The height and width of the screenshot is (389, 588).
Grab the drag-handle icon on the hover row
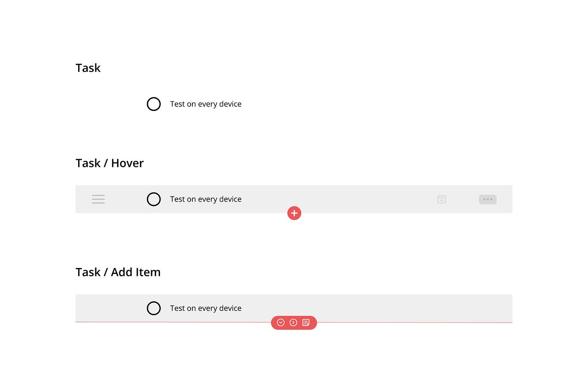pyautogui.click(x=98, y=199)
